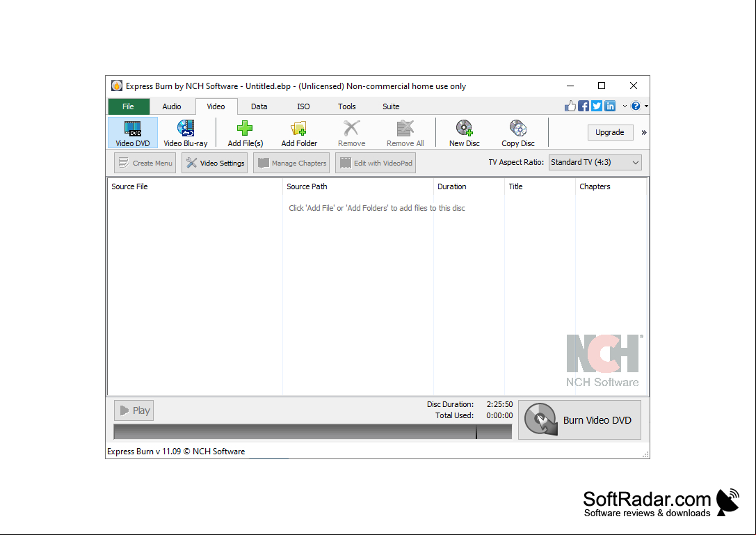Start a New Disc project
Image resolution: width=756 pixels, height=535 pixels.
point(465,133)
